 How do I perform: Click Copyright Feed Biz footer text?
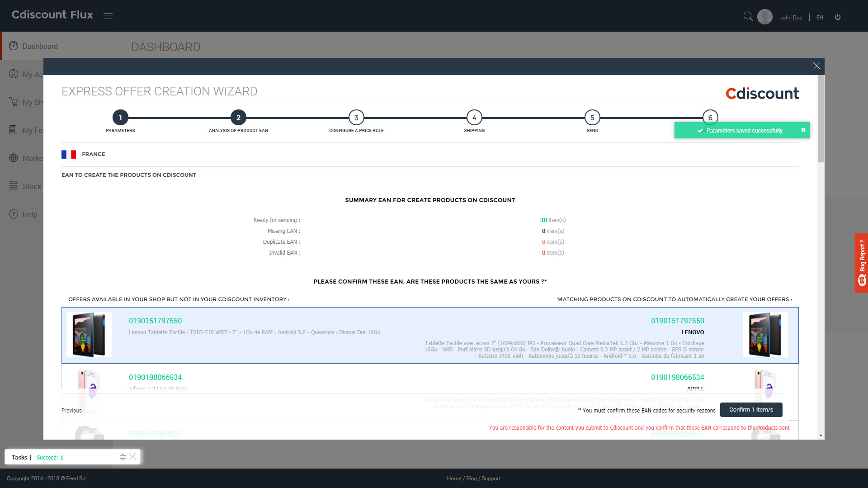(46, 479)
